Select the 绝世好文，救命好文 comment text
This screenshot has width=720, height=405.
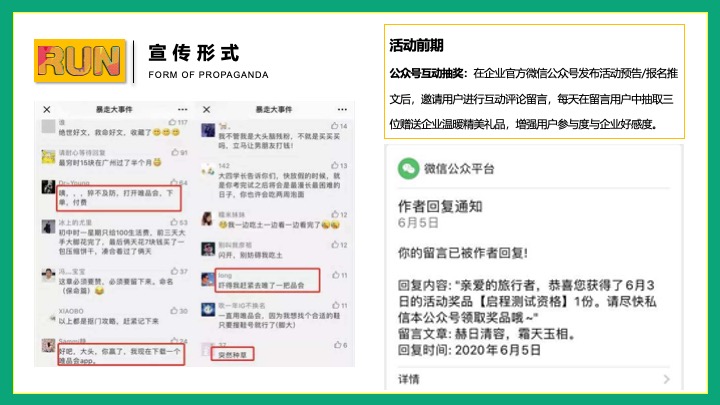click(118, 132)
